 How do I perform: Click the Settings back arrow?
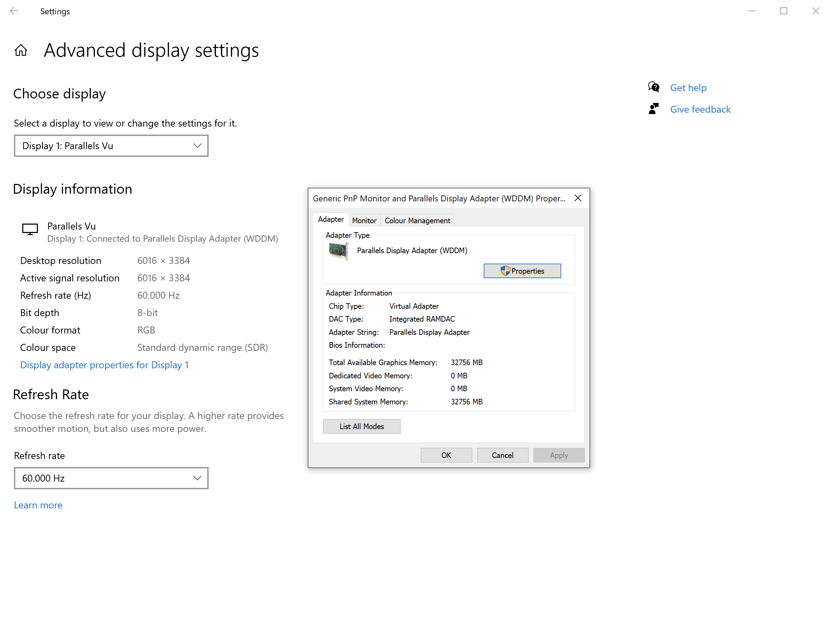(x=14, y=11)
